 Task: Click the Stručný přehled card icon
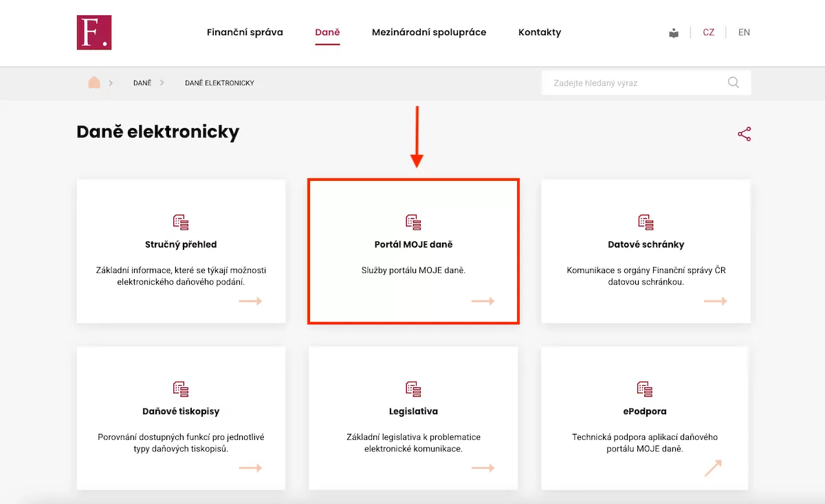coord(181,222)
